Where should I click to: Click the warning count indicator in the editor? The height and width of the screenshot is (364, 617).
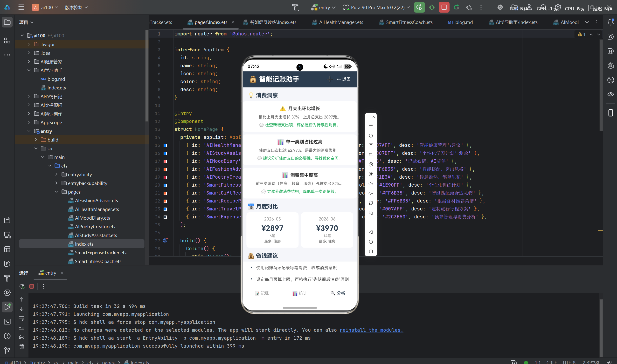pyautogui.click(x=581, y=34)
